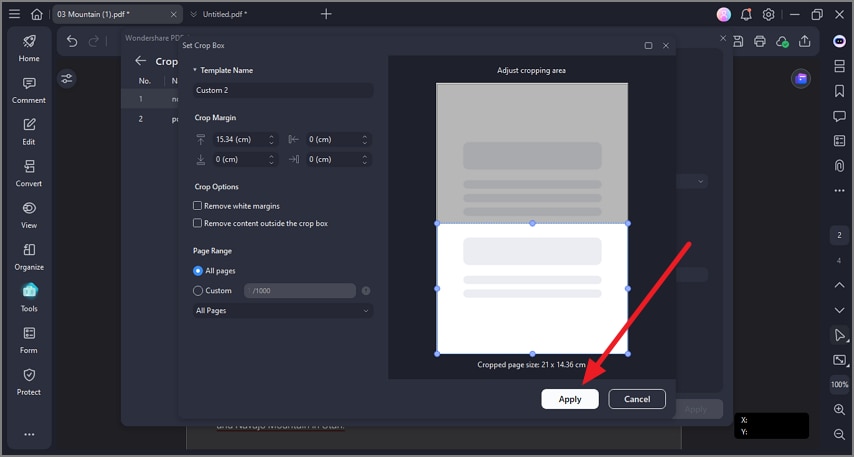Screen dimensions: 854x457
Task: Select template row number 2 in Crop list
Action: click(x=150, y=119)
